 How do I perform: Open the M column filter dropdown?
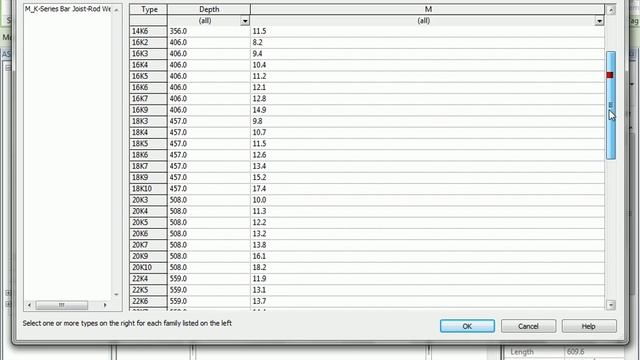[x=599, y=21]
